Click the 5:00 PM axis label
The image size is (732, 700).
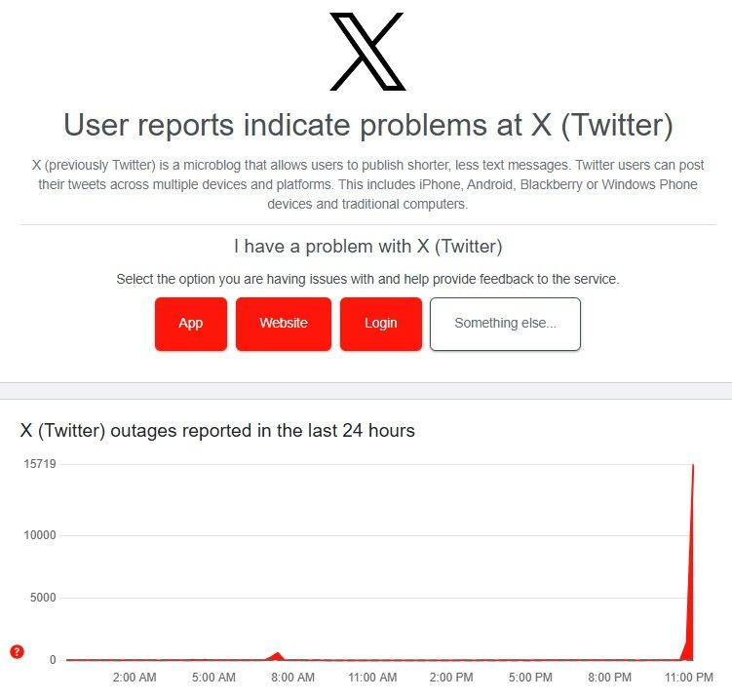[530, 678]
